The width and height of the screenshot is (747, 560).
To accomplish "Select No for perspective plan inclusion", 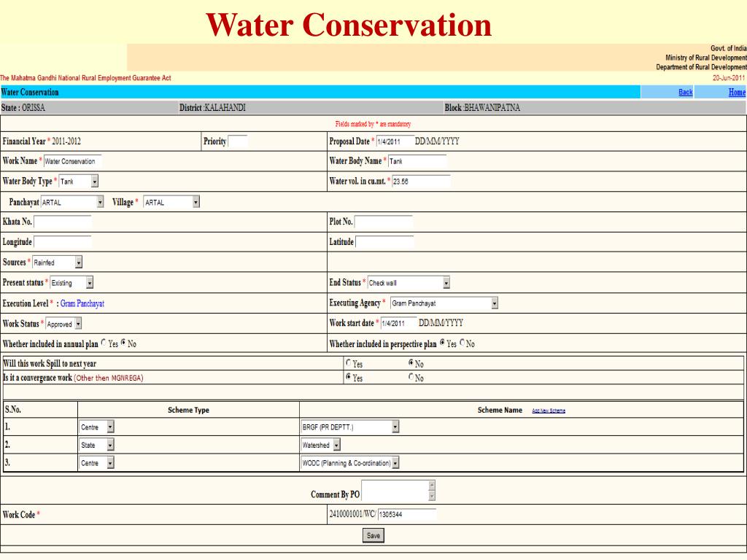I will click(x=462, y=343).
